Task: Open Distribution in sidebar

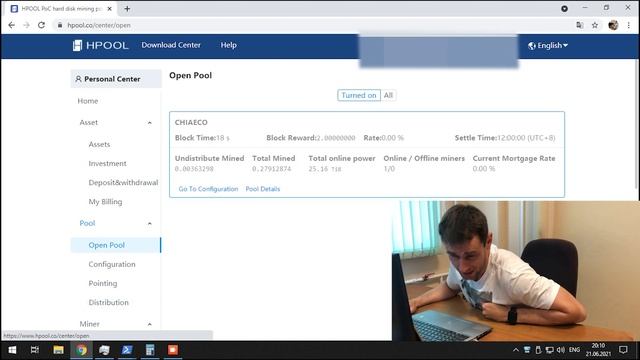Action: [109, 302]
